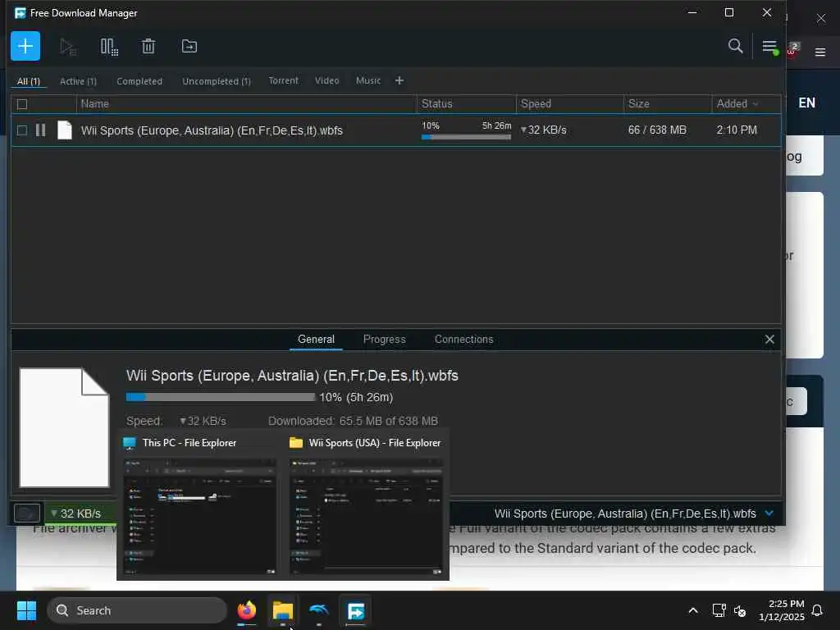The image size is (840, 630).
Task: Click the row's 10% progress bar
Action: tap(466, 137)
